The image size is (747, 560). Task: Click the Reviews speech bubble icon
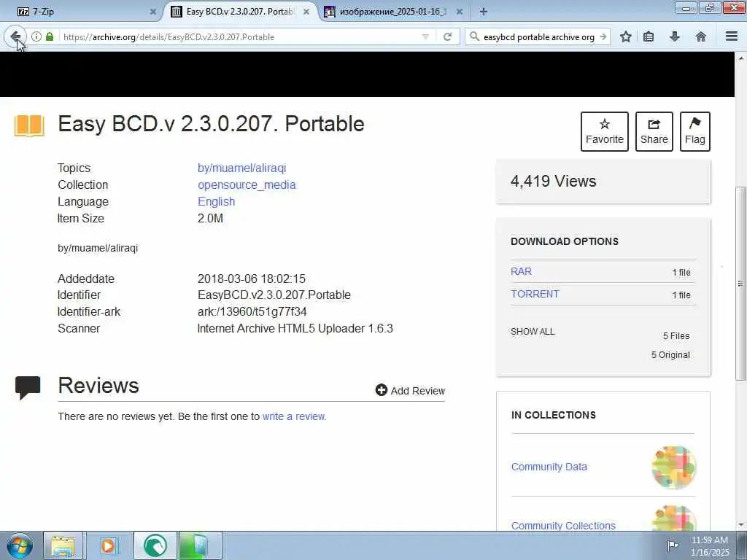(x=28, y=387)
